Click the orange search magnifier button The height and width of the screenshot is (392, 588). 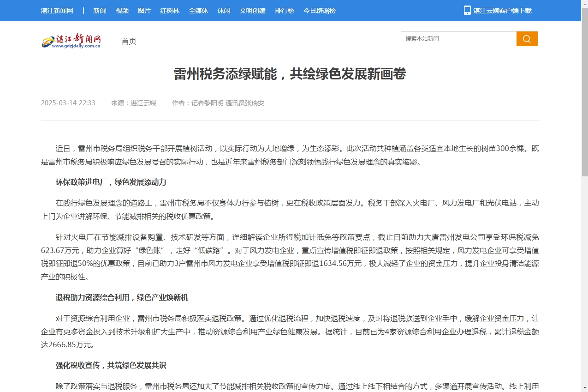tap(527, 39)
